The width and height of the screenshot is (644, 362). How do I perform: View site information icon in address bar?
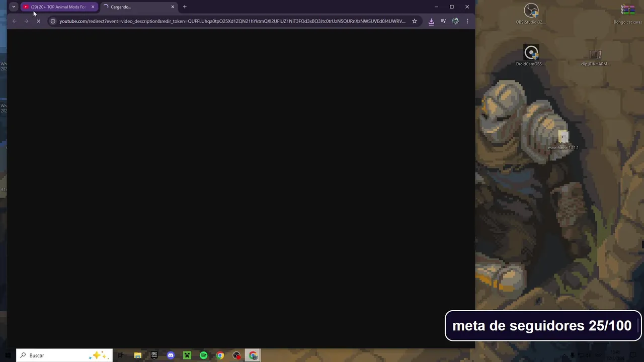(53, 21)
